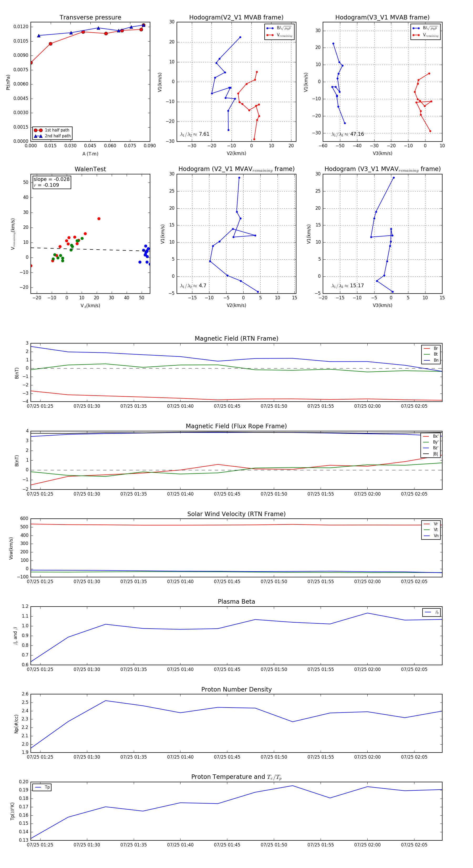Click the "βp and β" y-axis label

[x=16, y=636]
